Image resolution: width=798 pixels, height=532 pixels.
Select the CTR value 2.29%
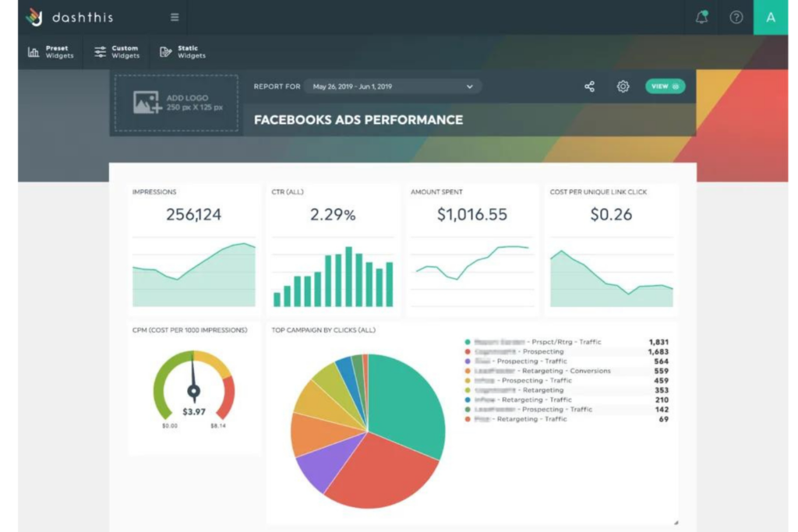333,215
